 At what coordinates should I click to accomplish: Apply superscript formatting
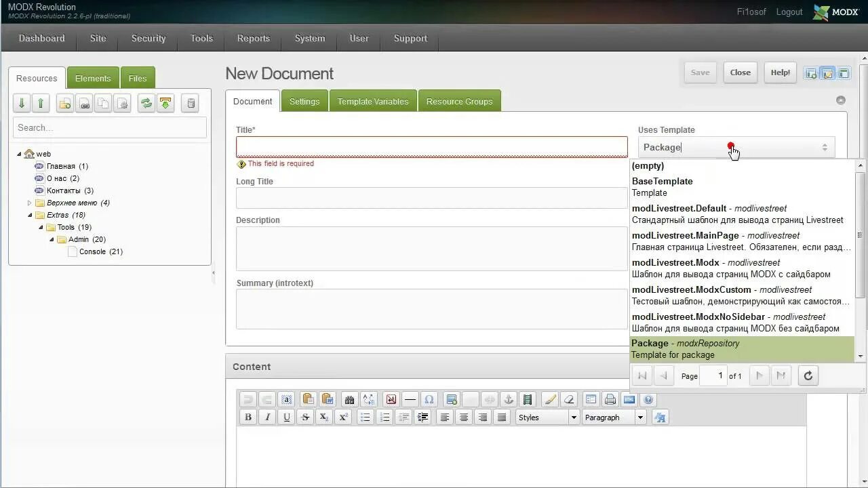click(x=343, y=418)
